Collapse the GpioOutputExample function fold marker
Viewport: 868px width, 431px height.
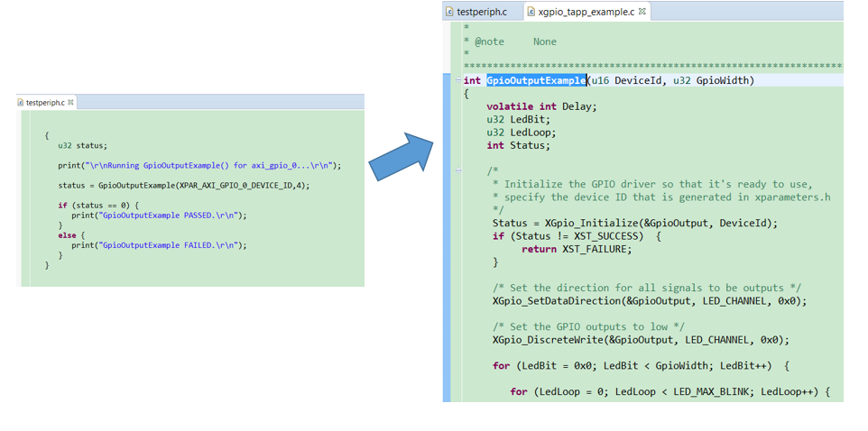click(x=457, y=81)
